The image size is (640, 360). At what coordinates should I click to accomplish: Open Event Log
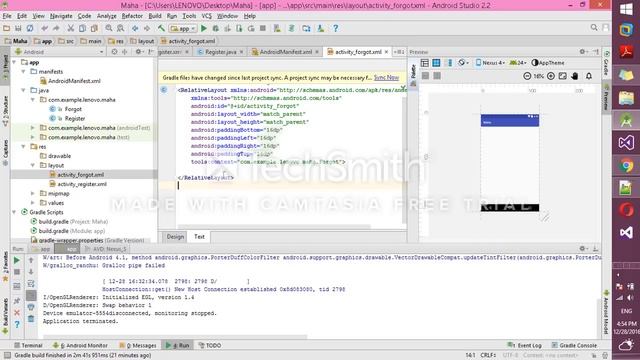point(524,345)
